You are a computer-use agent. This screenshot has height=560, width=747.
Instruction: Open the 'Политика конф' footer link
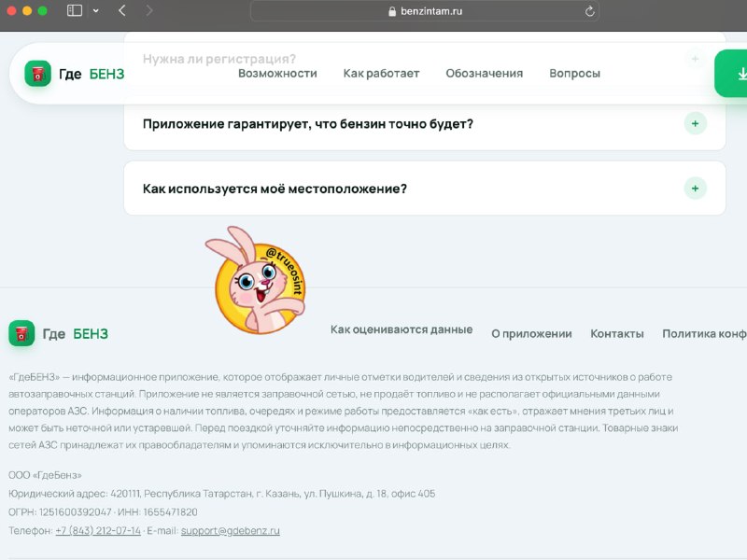tap(704, 334)
